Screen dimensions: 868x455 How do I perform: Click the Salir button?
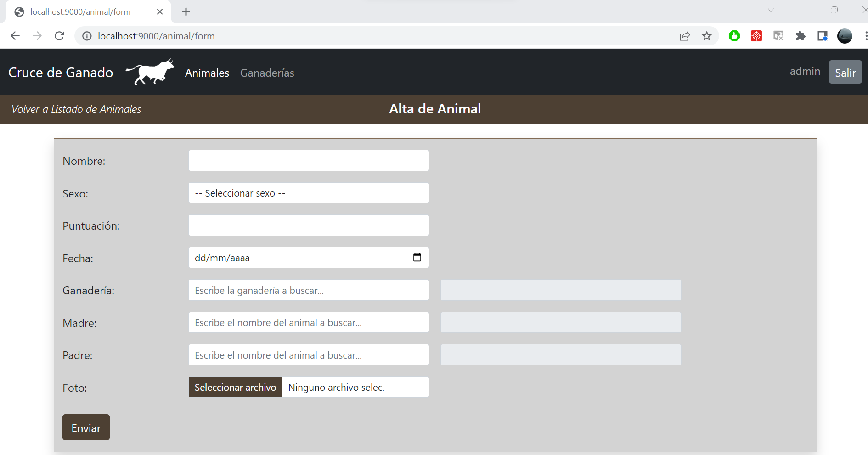845,72
